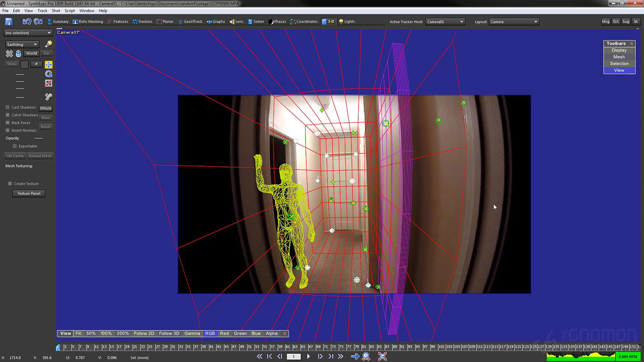Click the Redo arrow icon
This screenshot has height=362, width=644.
38,22
